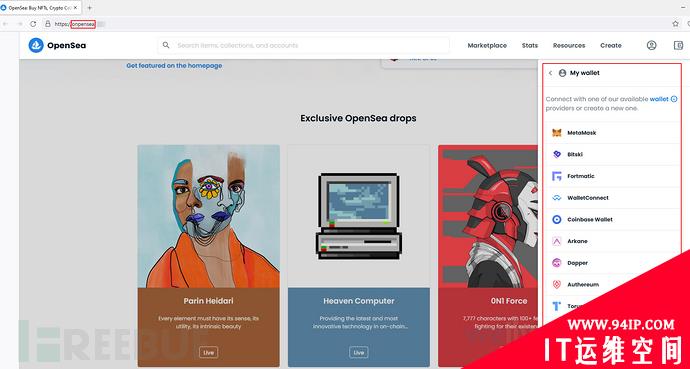
Task: Go back using My wallet chevron
Action: [550, 73]
